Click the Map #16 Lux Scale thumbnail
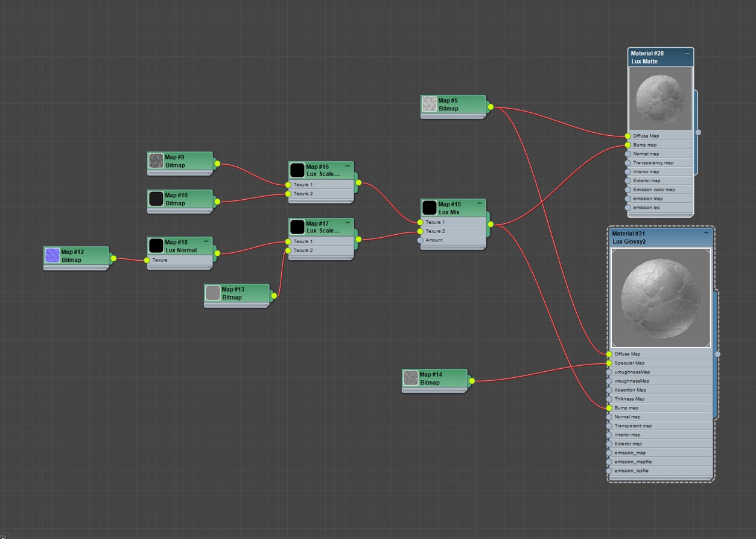 pos(297,170)
